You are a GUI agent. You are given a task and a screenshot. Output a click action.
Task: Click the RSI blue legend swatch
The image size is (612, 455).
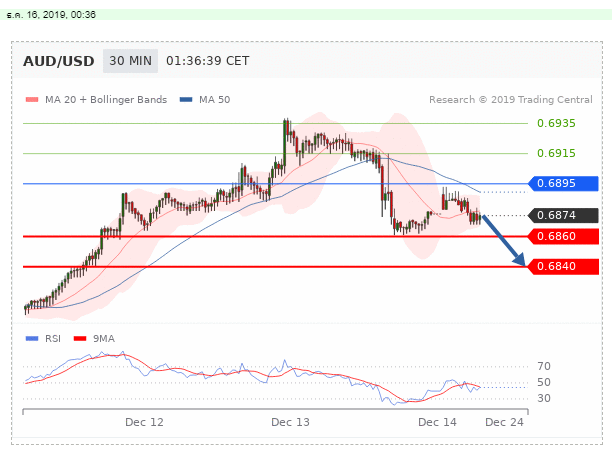click(x=32, y=338)
